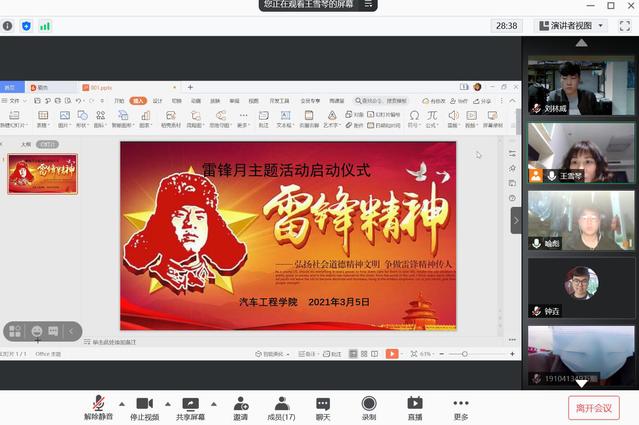Start screen sharing via 共享屏幕

pos(190,404)
